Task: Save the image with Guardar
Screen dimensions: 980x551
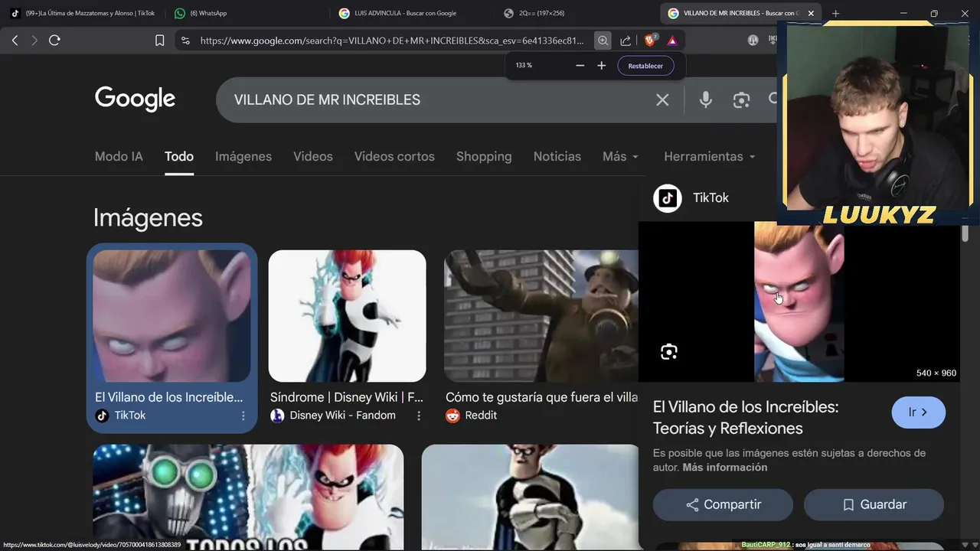Action: pyautogui.click(x=874, y=504)
